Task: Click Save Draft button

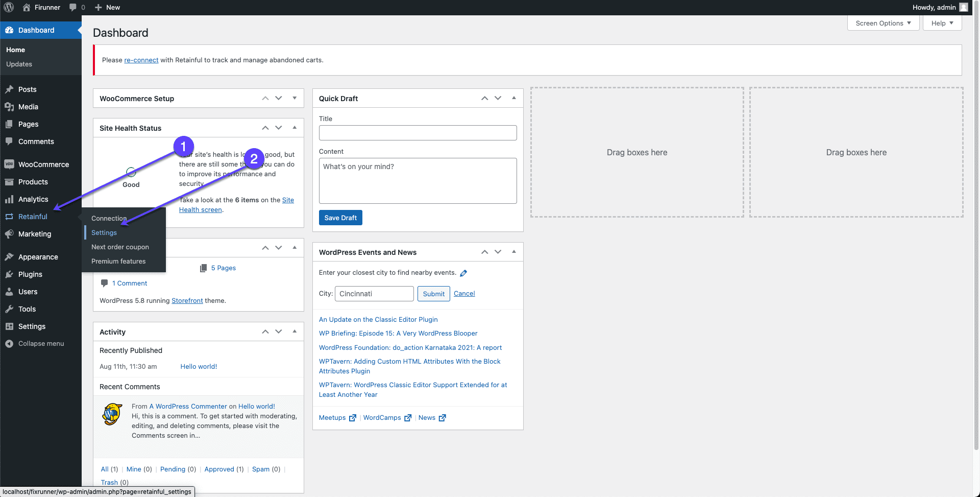Action: [340, 218]
